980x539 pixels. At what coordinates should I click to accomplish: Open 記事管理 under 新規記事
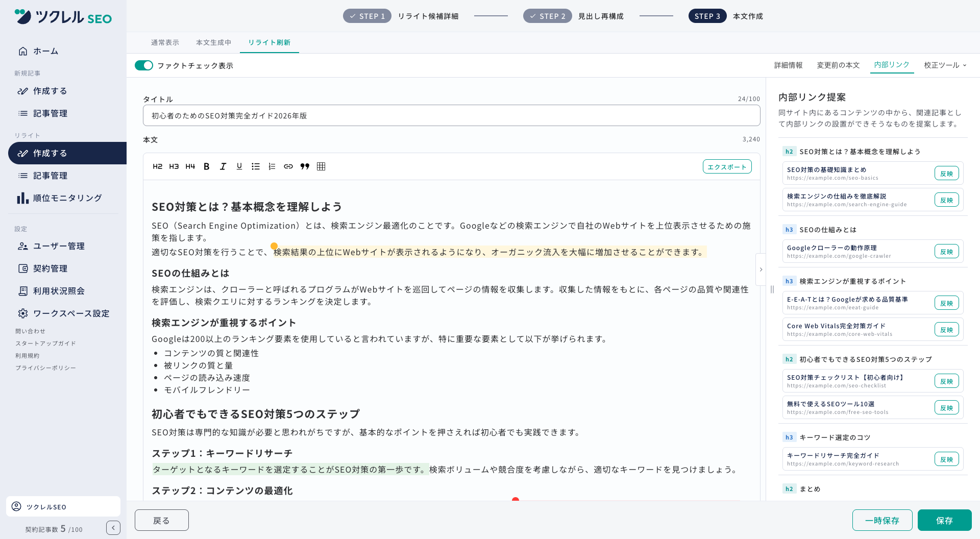pyautogui.click(x=63, y=113)
